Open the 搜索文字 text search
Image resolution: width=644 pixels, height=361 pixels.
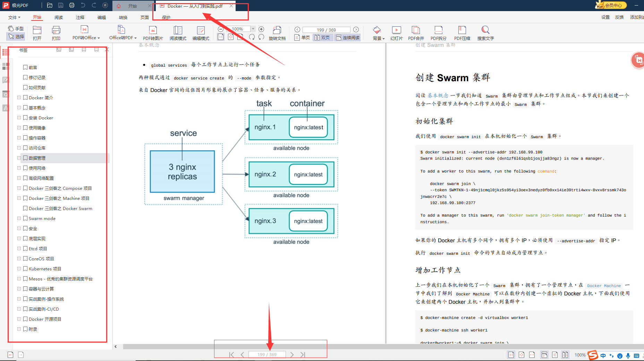click(486, 33)
